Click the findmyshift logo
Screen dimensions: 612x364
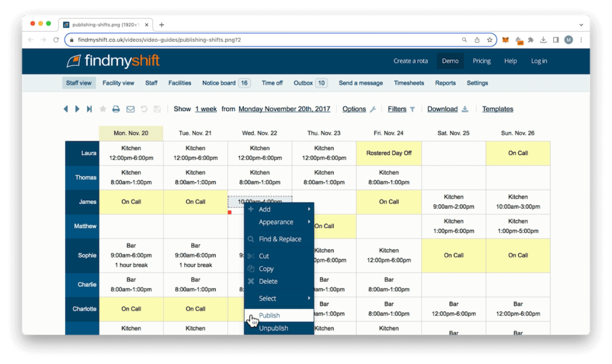113,61
